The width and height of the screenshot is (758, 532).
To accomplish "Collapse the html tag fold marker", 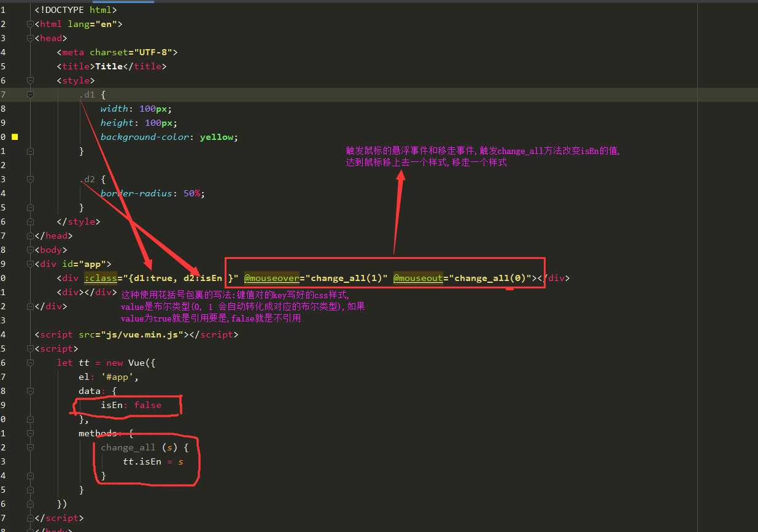I will [x=29, y=24].
